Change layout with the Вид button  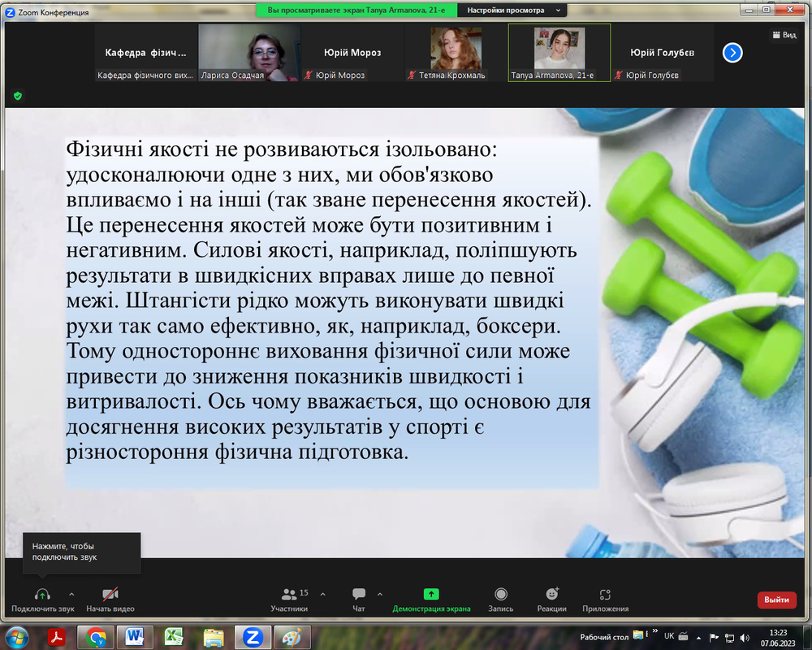(784, 35)
